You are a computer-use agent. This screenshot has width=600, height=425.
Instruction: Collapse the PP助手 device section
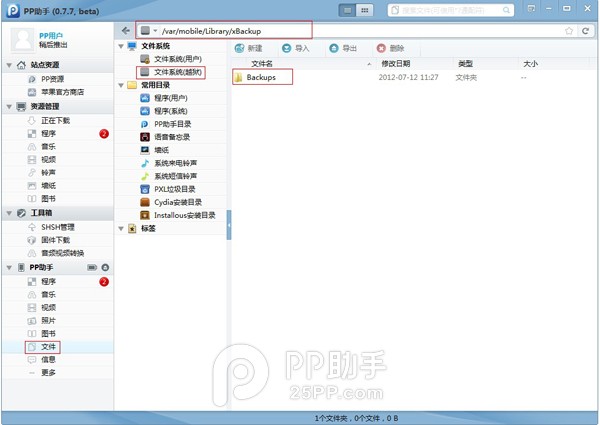coord(9,268)
